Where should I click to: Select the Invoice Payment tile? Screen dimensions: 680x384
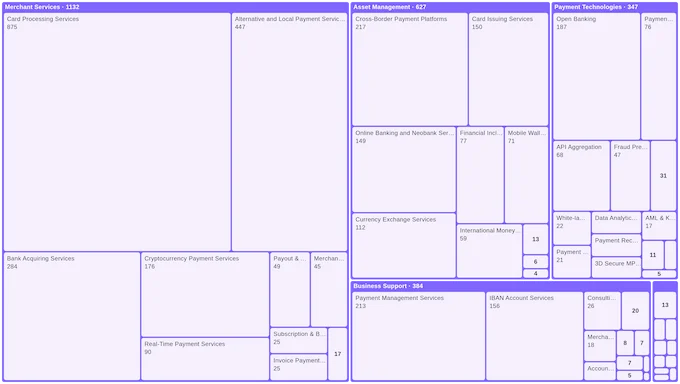pos(298,367)
